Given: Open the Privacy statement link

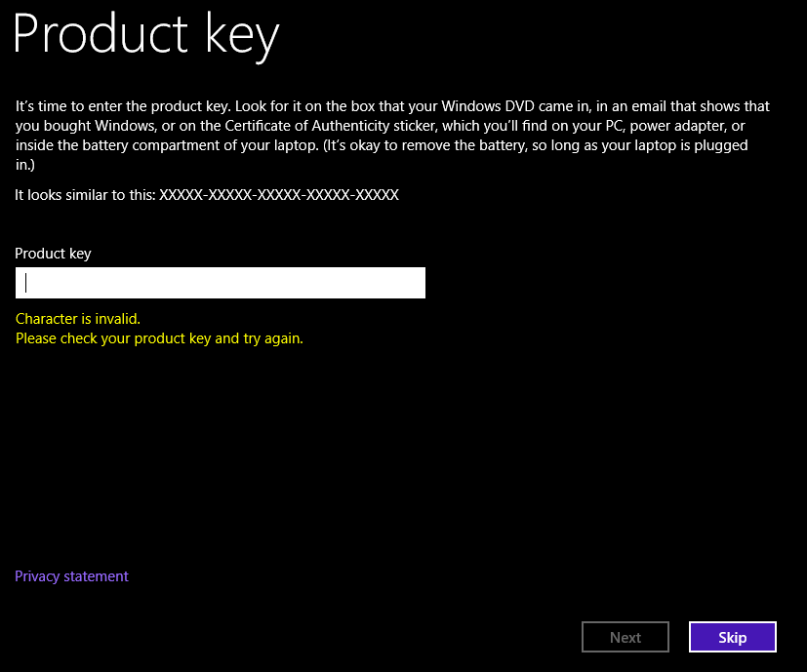Looking at the screenshot, I should click(x=71, y=576).
